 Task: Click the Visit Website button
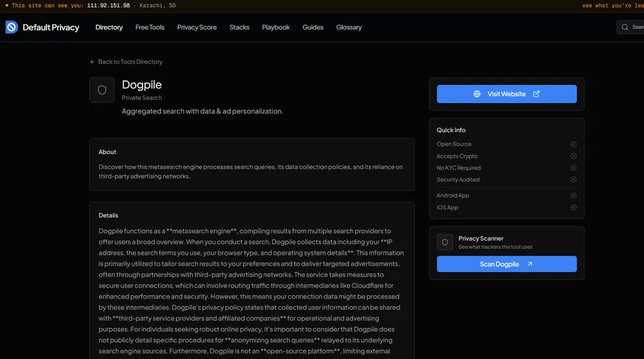coord(506,94)
